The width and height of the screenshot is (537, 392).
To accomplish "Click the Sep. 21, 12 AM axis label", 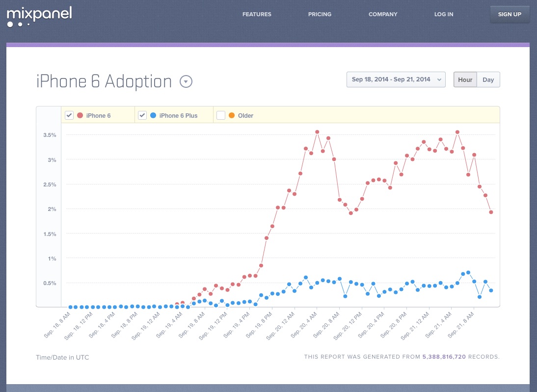I will [415, 326].
